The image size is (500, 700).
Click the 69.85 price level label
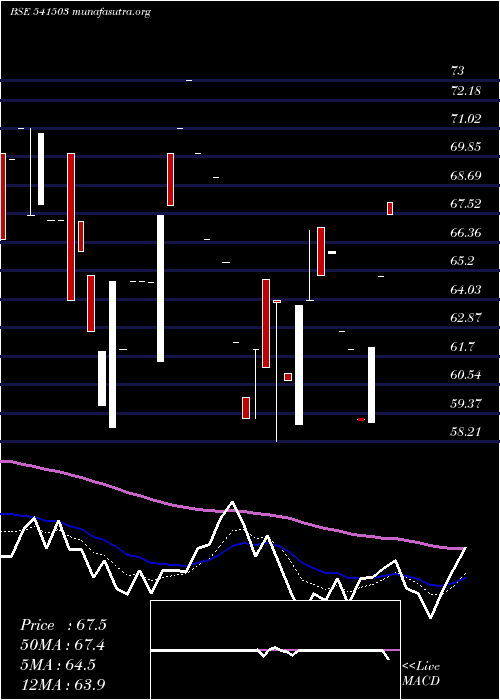click(x=466, y=146)
